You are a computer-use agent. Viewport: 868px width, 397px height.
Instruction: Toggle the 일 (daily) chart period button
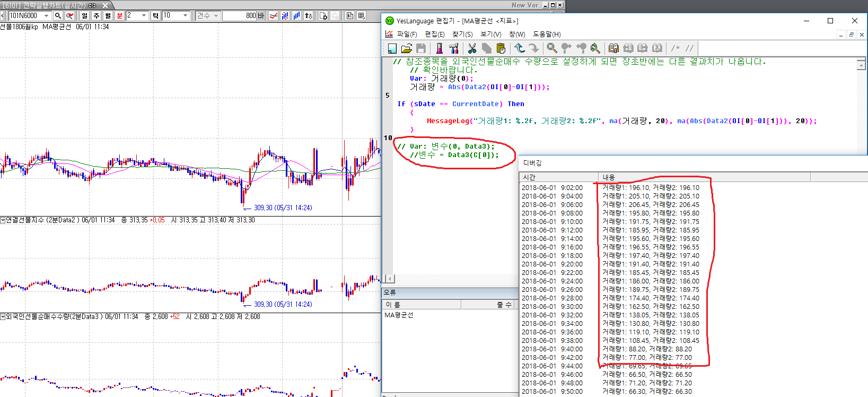[85, 16]
